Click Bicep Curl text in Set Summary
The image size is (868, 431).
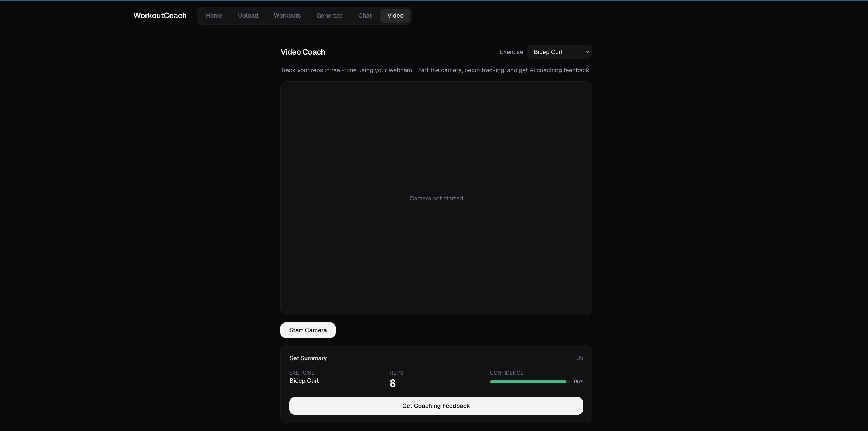click(304, 381)
